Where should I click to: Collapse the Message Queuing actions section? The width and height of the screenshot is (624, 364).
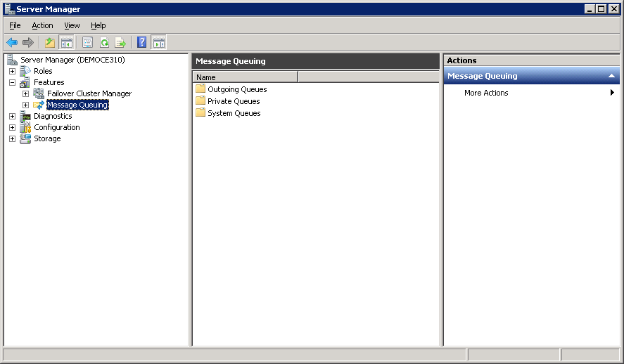coord(611,76)
